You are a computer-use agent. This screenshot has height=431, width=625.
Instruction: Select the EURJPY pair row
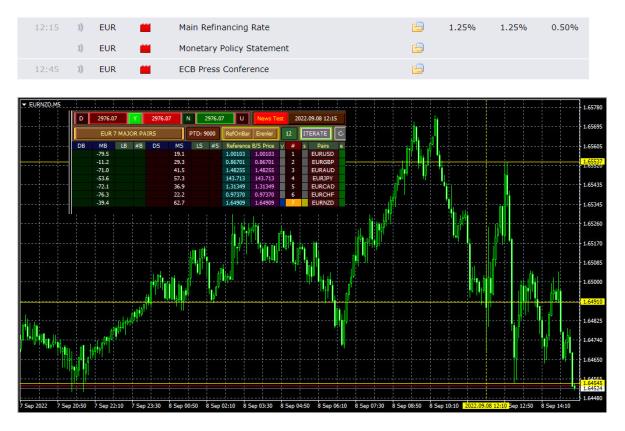[323, 178]
